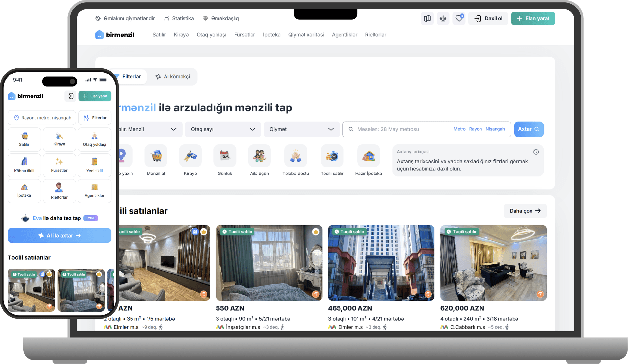Tap first Təcili satılır photo on phone
Image resolution: width=628 pixels, height=364 pixels.
(31, 290)
